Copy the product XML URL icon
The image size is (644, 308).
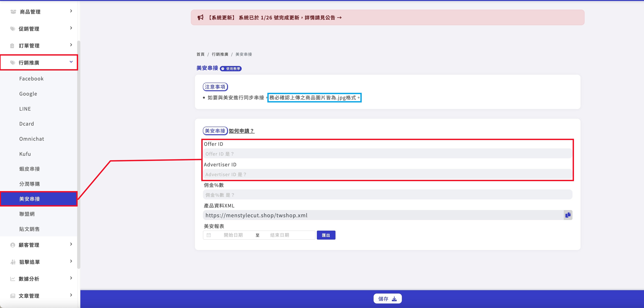568,215
